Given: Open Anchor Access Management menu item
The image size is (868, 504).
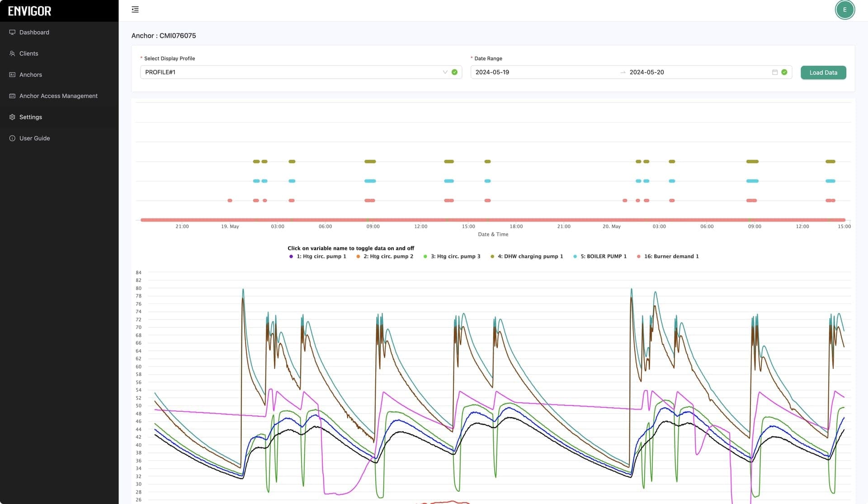Looking at the screenshot, I should pyautogui.click(x=59, y=96).
